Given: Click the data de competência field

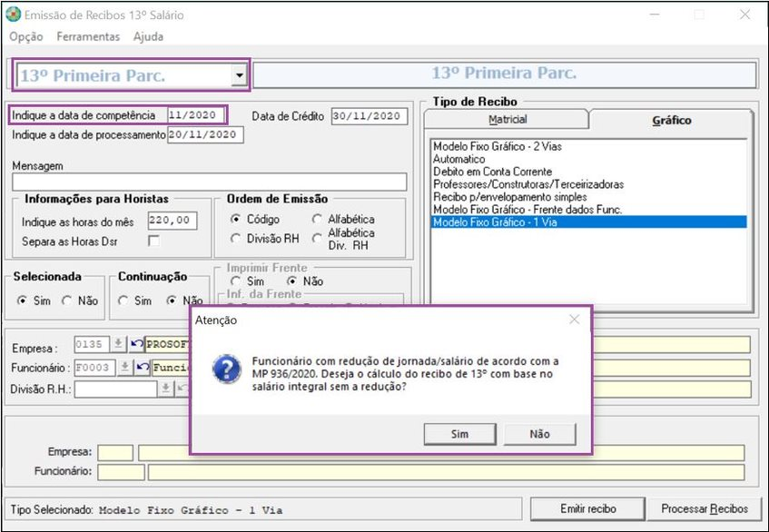Looking at the screenshot, I should click(196, 115).
